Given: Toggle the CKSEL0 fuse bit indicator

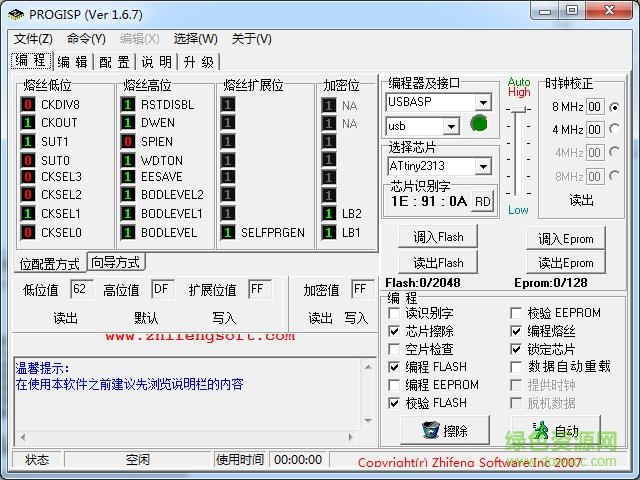Looking at the screenshot, I should (29, 233).
